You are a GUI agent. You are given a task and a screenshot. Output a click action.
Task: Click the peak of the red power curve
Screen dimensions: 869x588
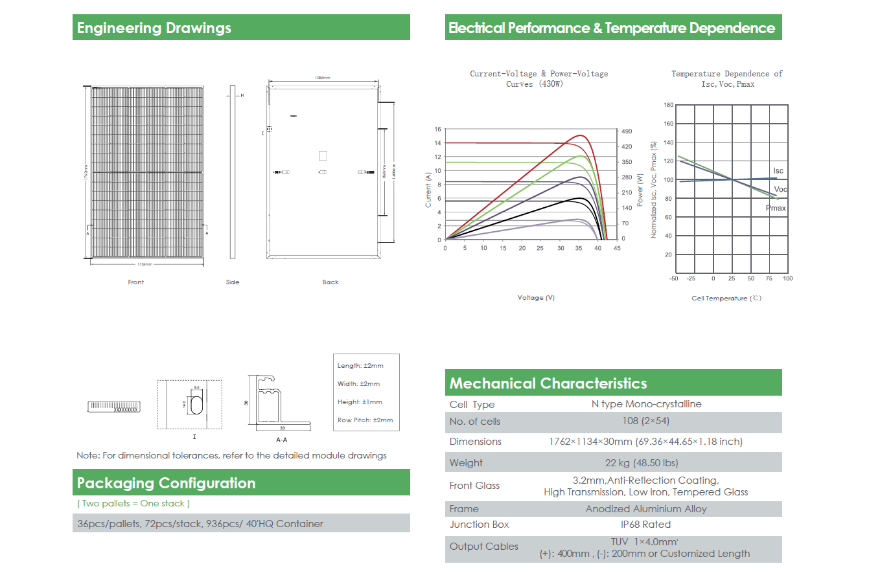coord(581,135)
